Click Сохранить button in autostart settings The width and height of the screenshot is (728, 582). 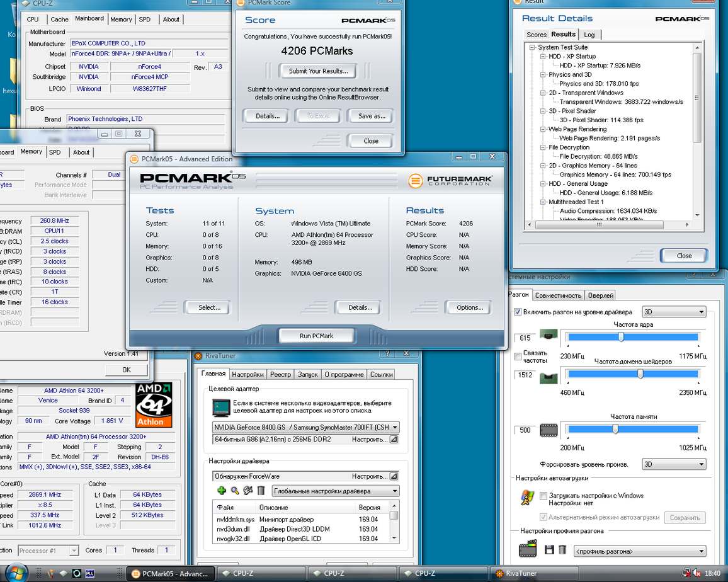(685, 517)
